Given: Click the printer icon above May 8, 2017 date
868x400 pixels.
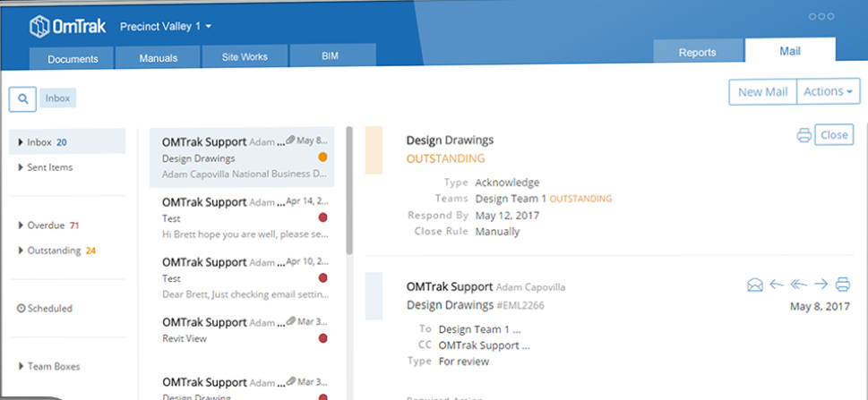Looking at the screenshot, I should coord(843,285).
